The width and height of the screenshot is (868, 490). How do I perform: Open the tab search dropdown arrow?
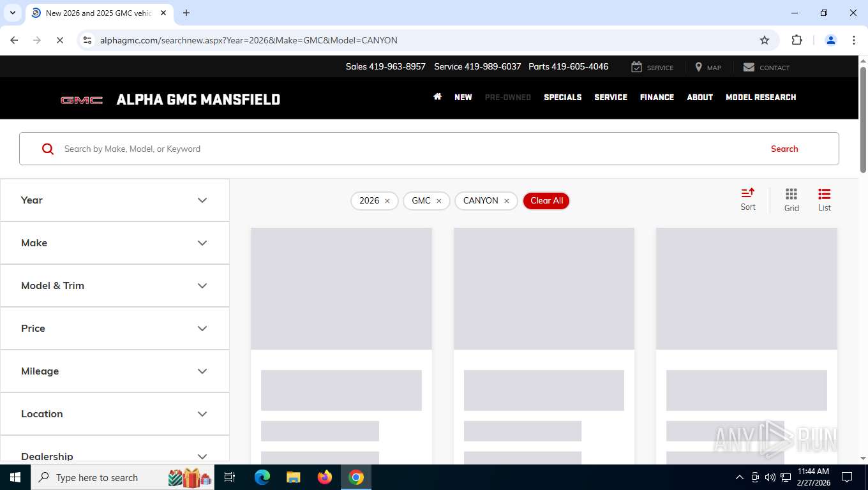coord(12,13)
